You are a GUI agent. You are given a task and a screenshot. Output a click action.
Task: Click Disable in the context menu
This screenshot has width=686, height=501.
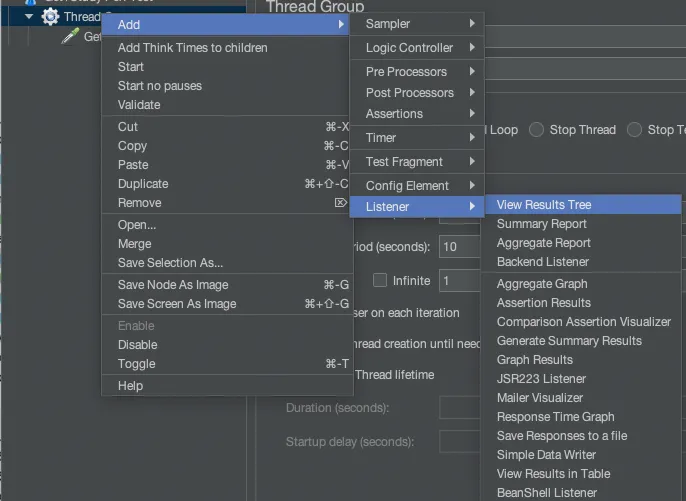point(137,345)
